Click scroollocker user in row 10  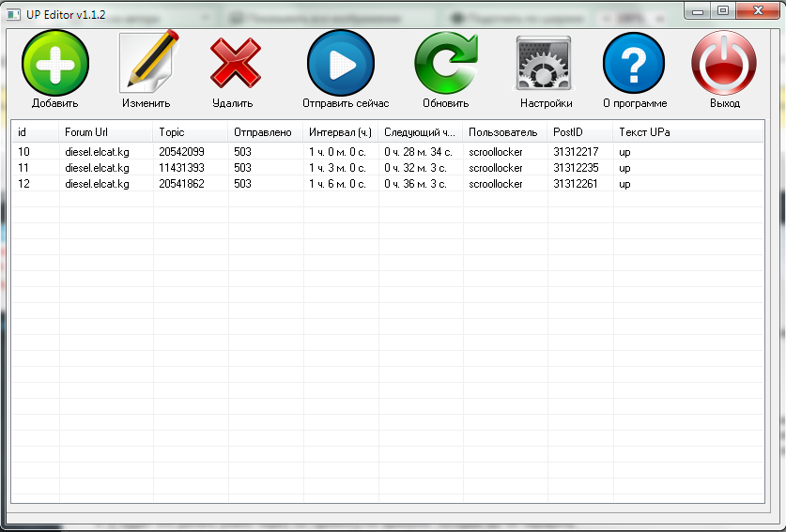pyautogui.click(x=495, y=152)
